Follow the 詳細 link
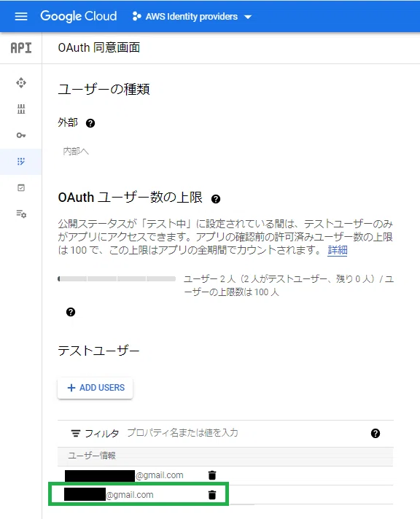 pos(337,250)
